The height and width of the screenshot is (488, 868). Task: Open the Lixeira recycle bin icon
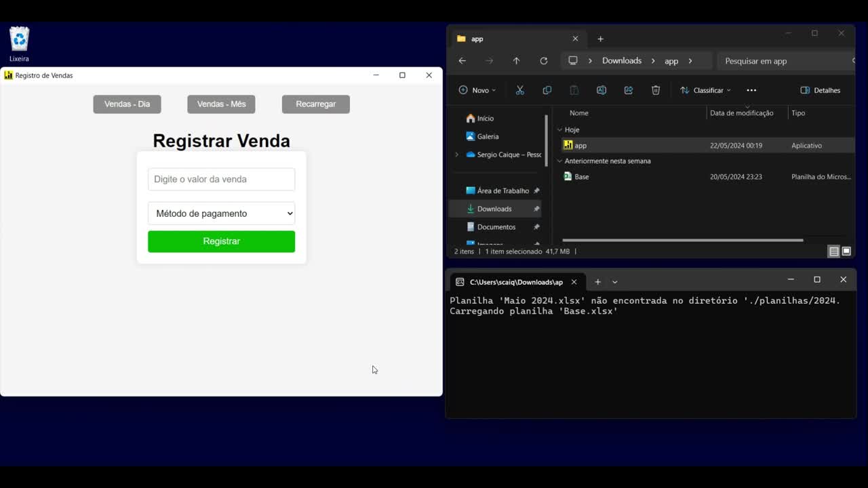point(19,44)
